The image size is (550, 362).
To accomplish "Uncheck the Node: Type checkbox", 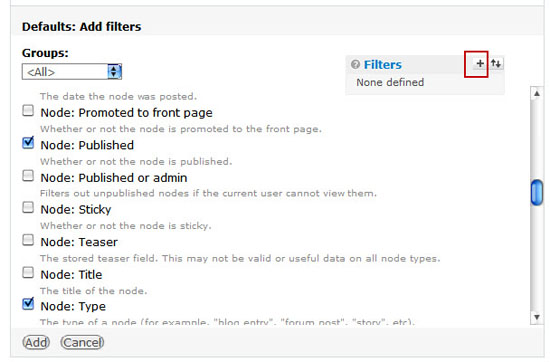I will point(28,304).
